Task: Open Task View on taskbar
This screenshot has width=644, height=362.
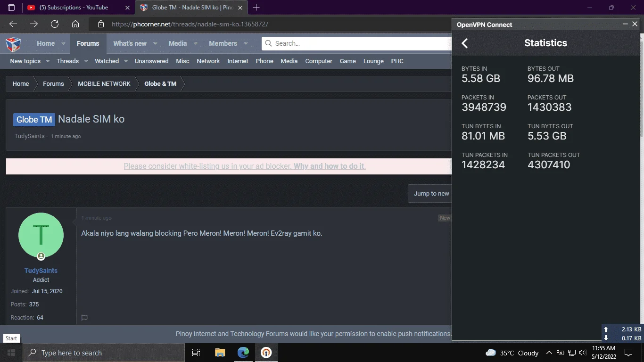Action: 196,353
